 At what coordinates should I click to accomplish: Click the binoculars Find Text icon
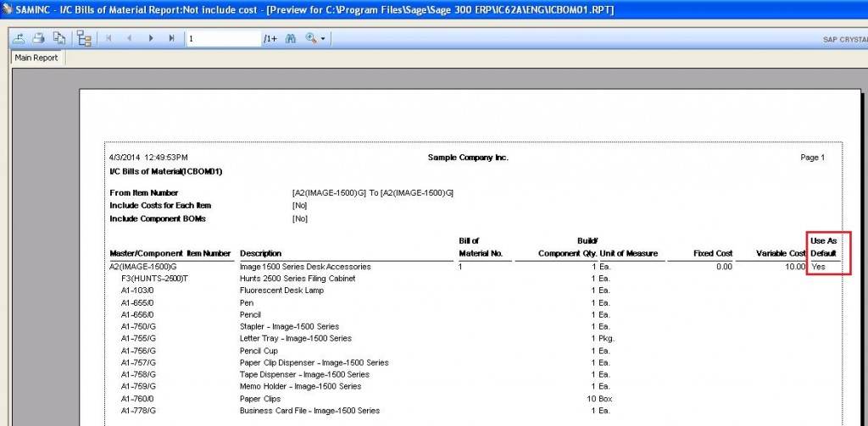coord(291,38)
